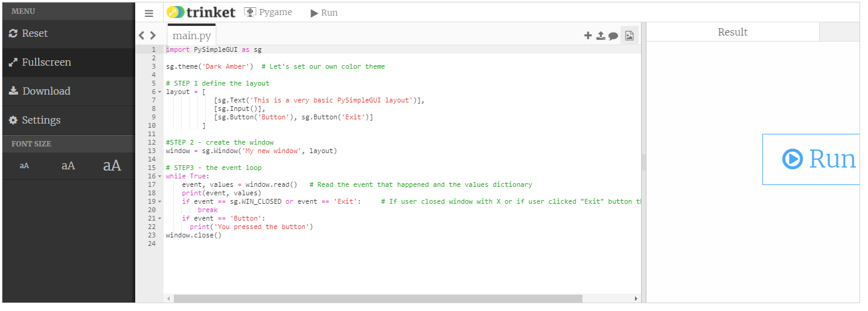Viewport: 868px width, 311px height.
Task: Open the hamburger menu icon
Action: (149, 13)
